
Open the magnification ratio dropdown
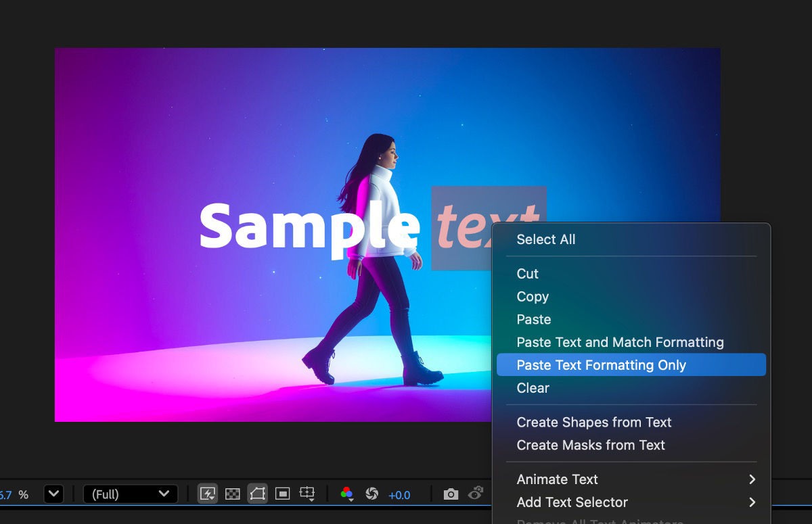point(53,494)
